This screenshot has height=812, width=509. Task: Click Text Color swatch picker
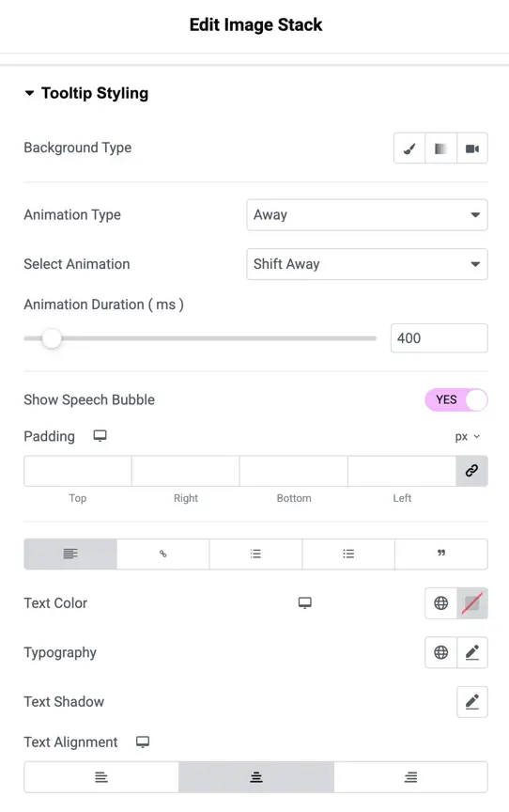click(472, 602)
